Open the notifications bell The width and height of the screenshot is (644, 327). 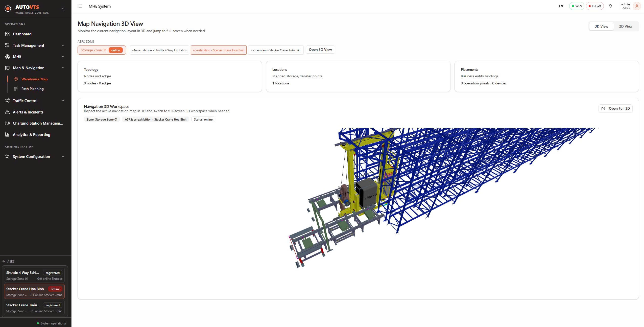[610, 6]
